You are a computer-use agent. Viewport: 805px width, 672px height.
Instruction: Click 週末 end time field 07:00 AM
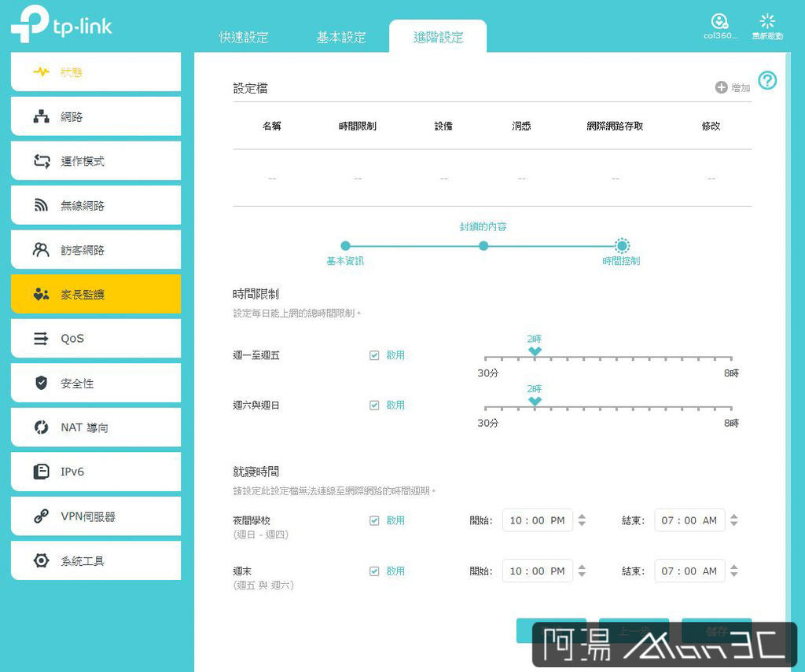pos(689,571)
